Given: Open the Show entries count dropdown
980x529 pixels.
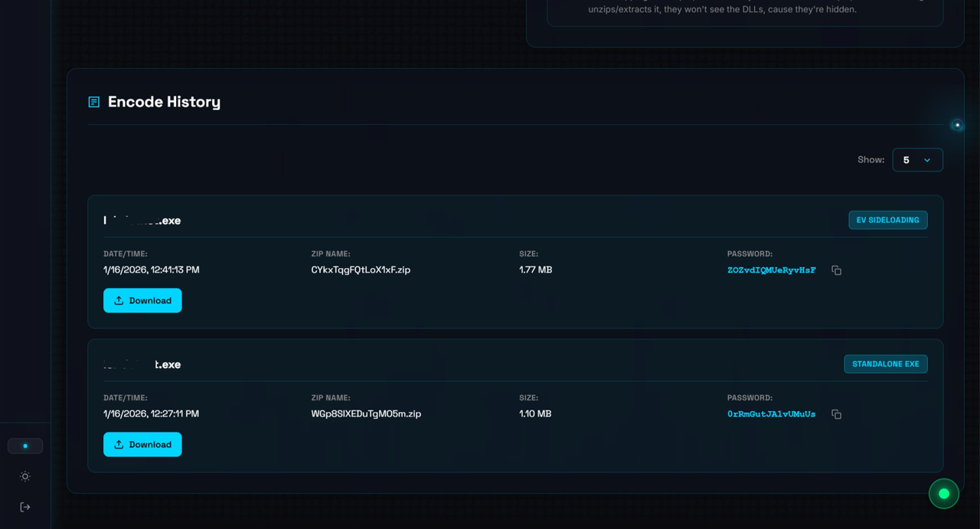Looking at the screenshot, I should [x=917, y=160].
